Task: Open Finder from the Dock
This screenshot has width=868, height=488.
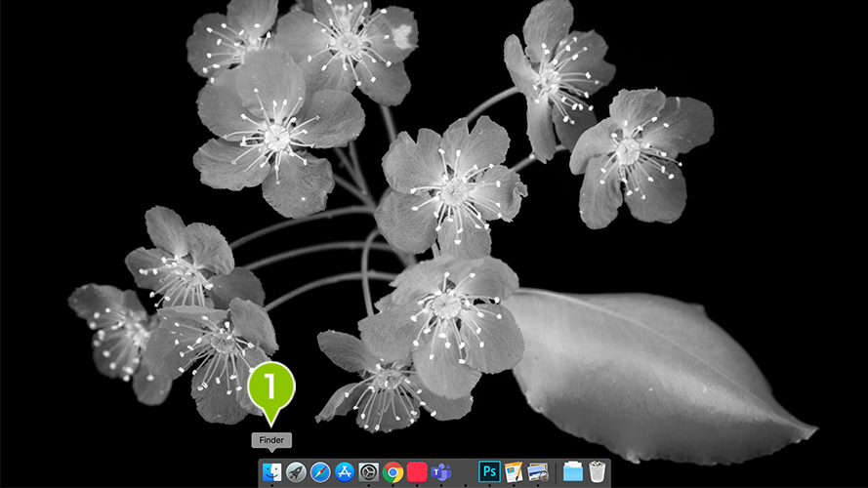Action: pos(271,472)
